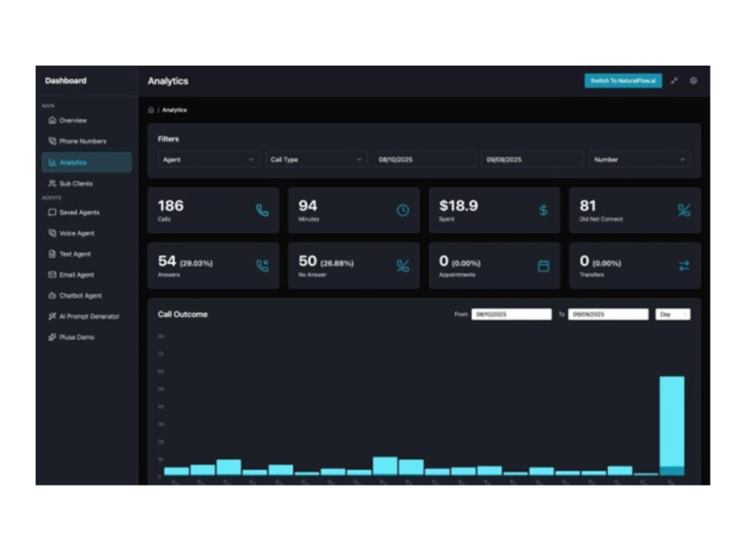
Task: Click the clock icon on Minutes card
Action: coord(403,211)
